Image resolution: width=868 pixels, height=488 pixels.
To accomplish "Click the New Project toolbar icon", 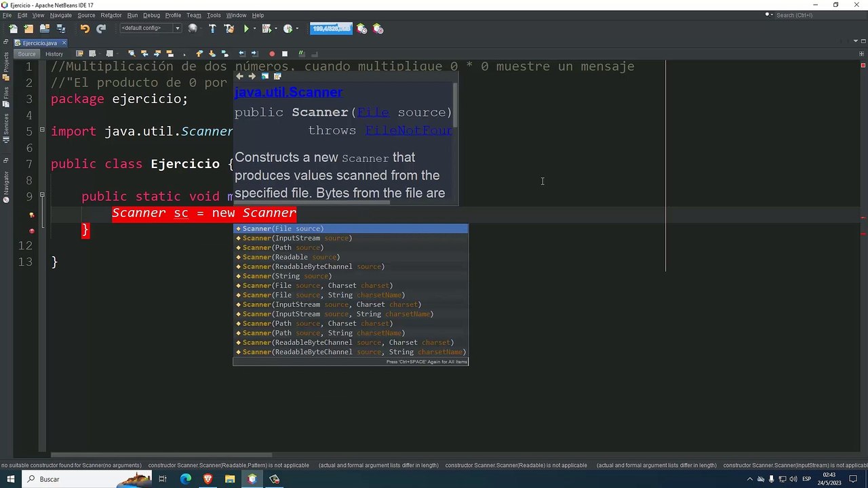I will (x=28, y=28).
